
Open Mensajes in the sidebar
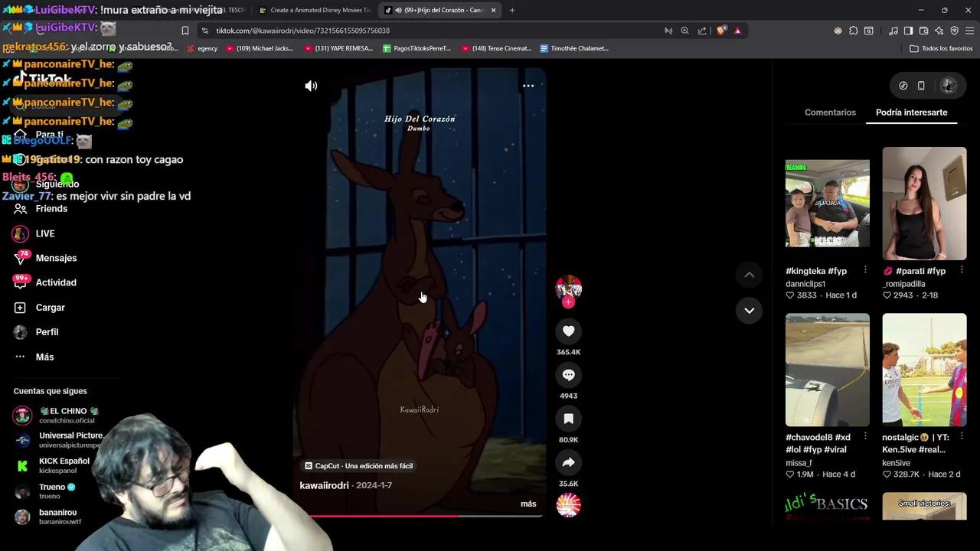click(x=56, y=258)
